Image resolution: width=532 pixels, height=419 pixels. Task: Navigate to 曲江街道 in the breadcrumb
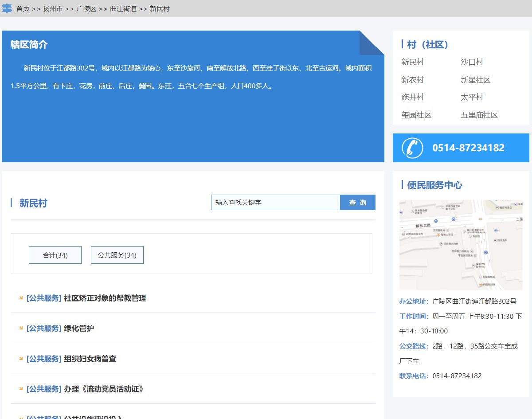pos(123,9)
